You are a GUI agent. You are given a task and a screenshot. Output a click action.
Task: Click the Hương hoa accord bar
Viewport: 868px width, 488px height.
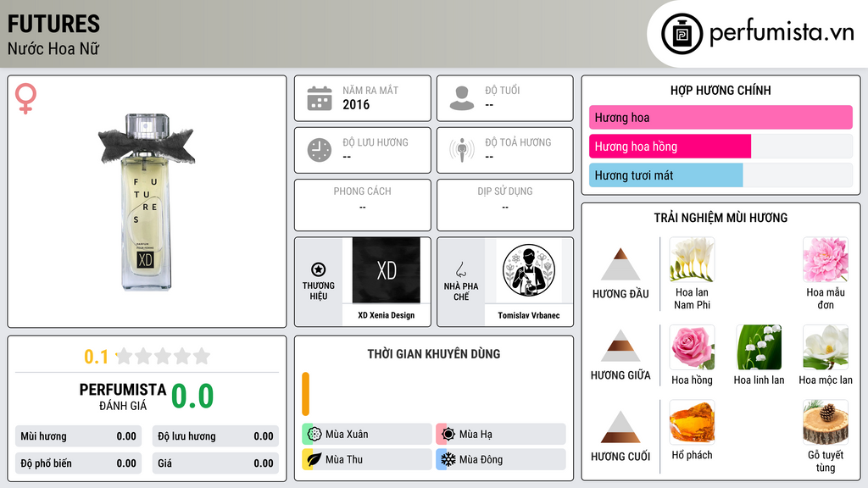pyautogui.click(x=721, y=117)
